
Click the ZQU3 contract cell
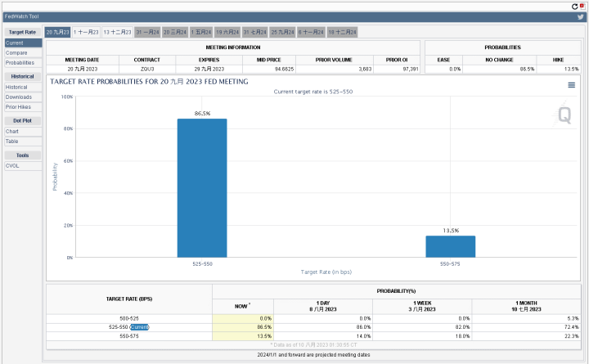click(147, 69)
